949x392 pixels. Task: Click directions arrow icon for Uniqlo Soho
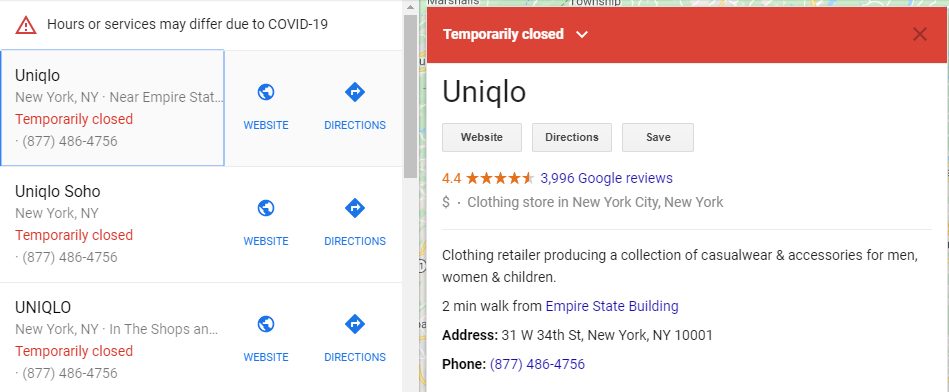tap(355, 208)
